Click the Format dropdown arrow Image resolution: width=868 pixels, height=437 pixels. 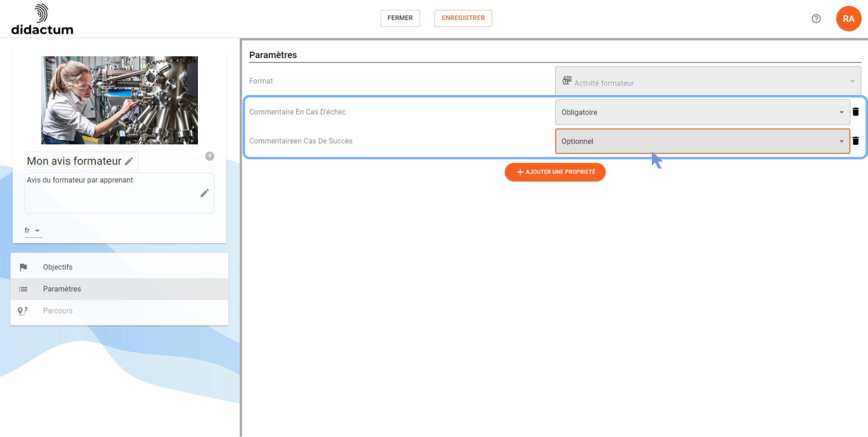[852, 82]
